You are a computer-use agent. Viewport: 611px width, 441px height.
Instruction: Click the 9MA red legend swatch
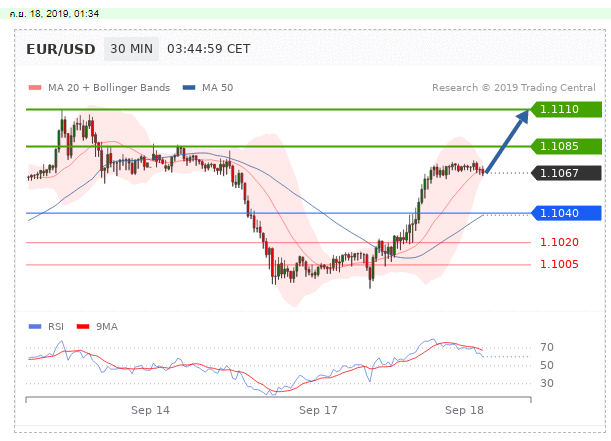[83, 326]
